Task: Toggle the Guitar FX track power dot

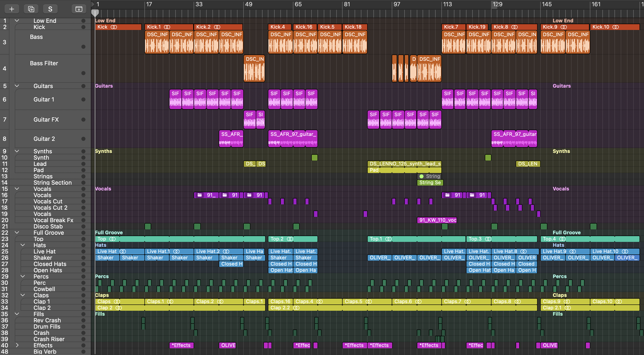Action: [83, 120]
